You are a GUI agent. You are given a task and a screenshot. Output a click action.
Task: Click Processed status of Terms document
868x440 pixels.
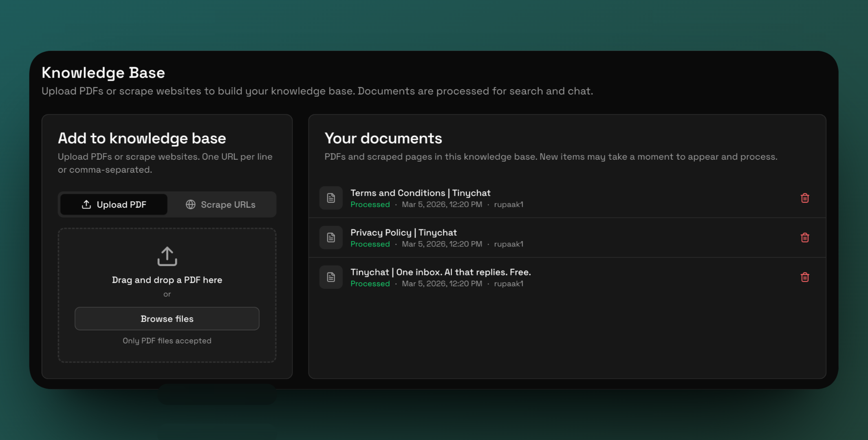pyautogui.click(x=370, y=205)
